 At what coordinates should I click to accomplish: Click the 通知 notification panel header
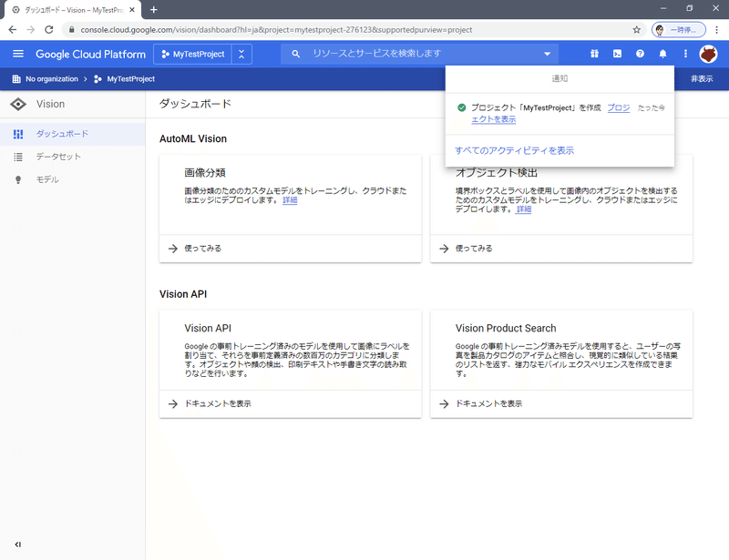pos(560,78)
